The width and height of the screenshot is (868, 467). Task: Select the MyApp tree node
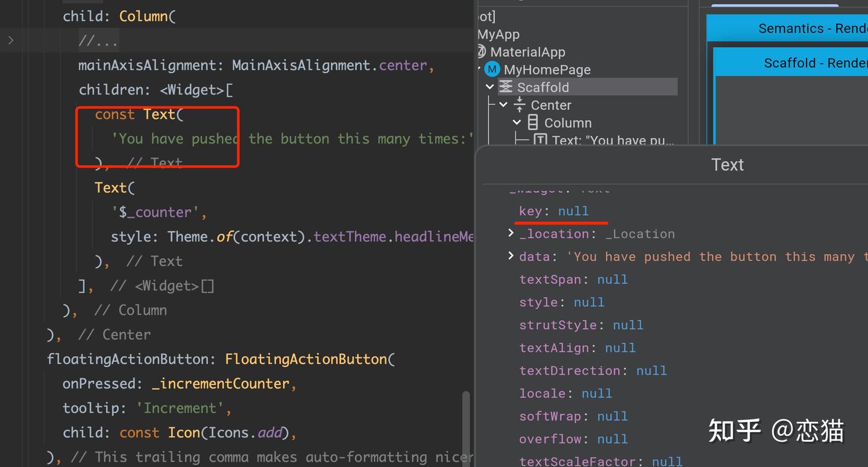point(498,34)
